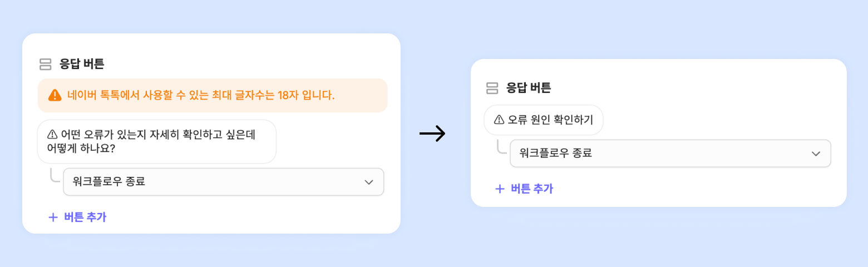Click the 버튼 추가 link under the '오류 원인 확인하기' panel
This screenshot has height=267, width=868.
[x=532, y=189]
